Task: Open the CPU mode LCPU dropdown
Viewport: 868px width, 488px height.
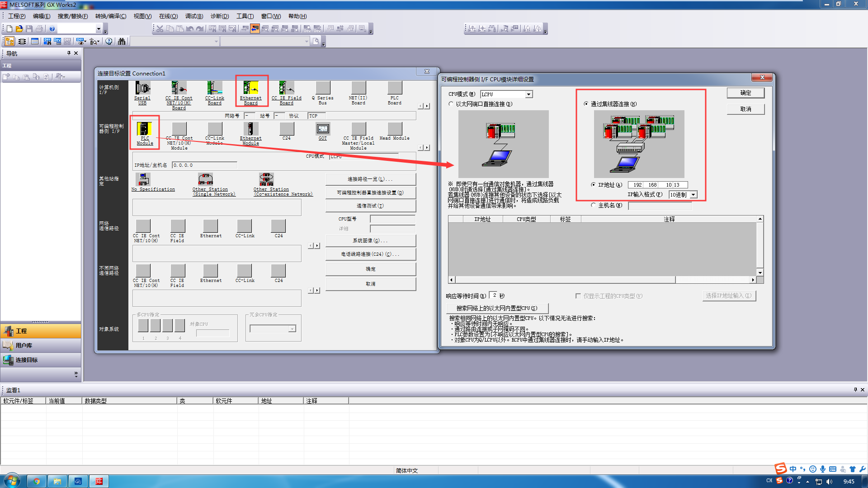Action: click(x=528, y=94)
